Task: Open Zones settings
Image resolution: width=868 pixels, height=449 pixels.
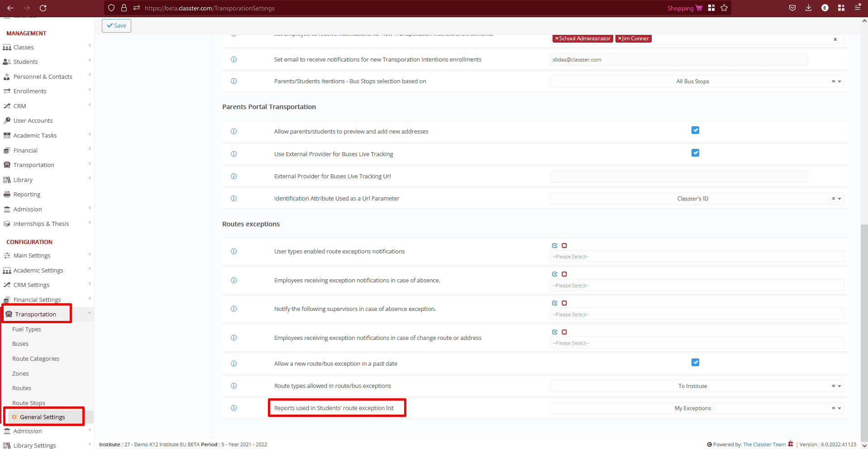Action: 20,373
